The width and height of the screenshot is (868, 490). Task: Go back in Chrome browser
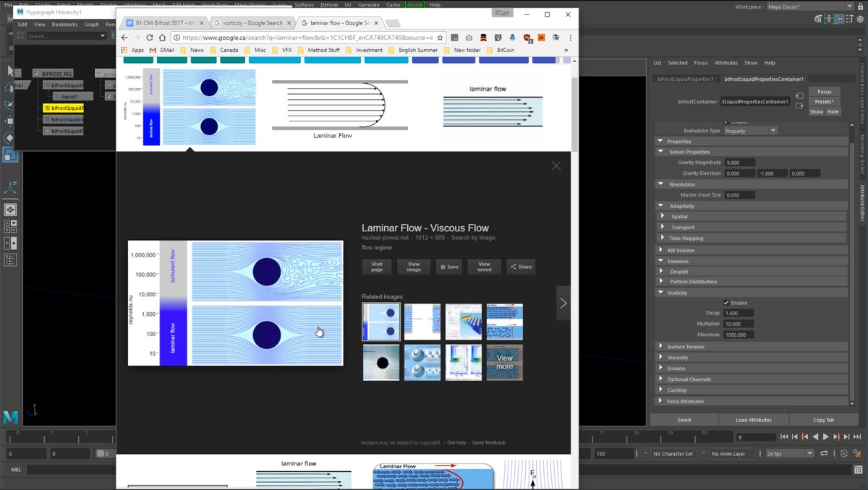tap(125, 37)
